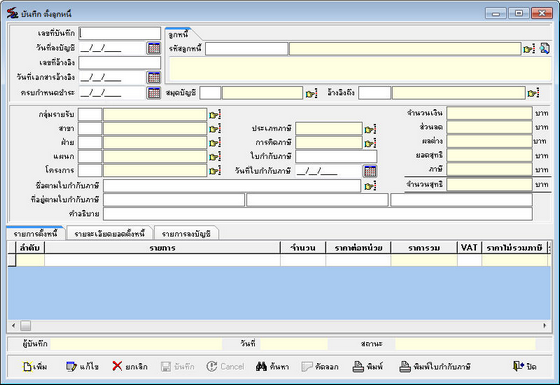Click พิมพ์ใบกำกับภาษี print tax invoice button
This screenshot has width=560, height=385.
click(x=435, y=366)
